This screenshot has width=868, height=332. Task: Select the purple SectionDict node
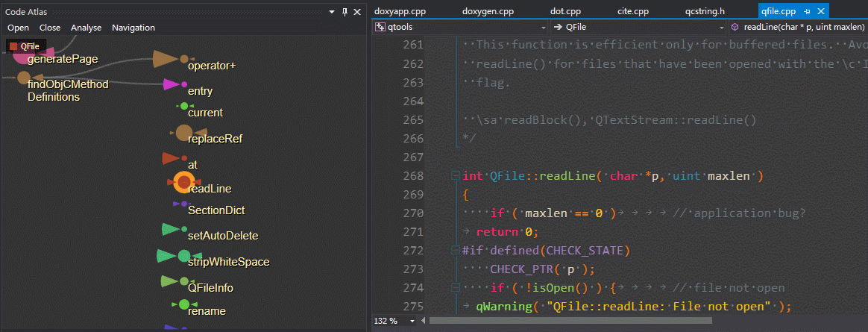(183, 204)
